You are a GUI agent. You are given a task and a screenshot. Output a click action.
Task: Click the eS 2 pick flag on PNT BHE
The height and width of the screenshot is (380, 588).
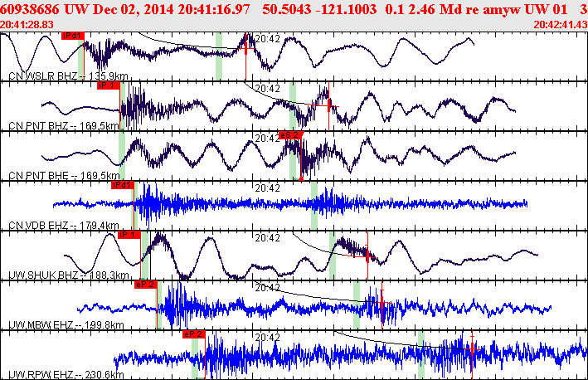tap(290, 135)
